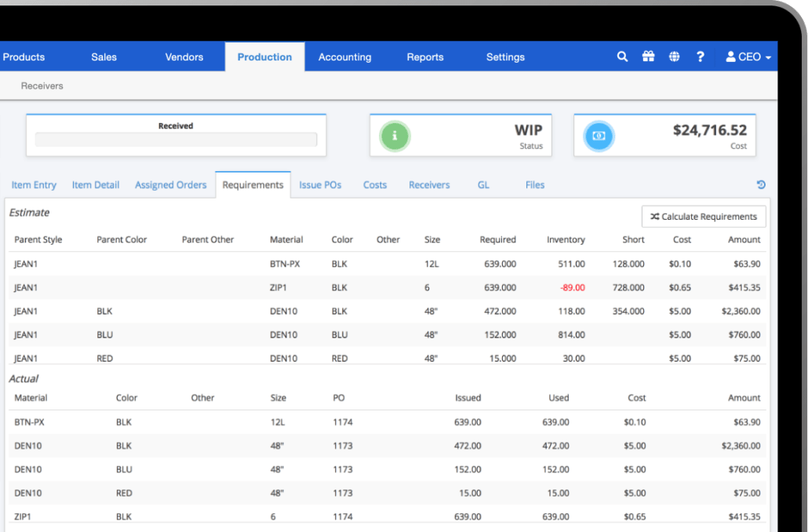Click the user silhouette icon before CEO
Image resolution: width=808 pixels, height=532 pixels.
point(730,56)
